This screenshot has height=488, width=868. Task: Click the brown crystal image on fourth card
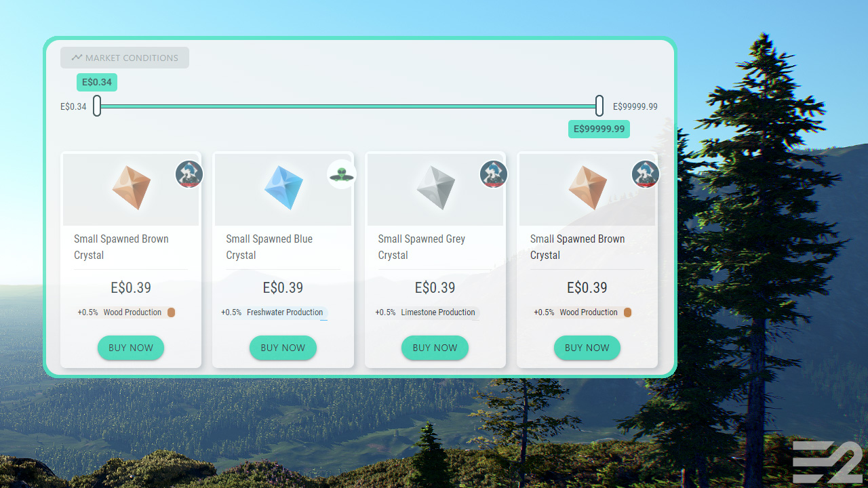pyautogui.click(x=587, y=188)
